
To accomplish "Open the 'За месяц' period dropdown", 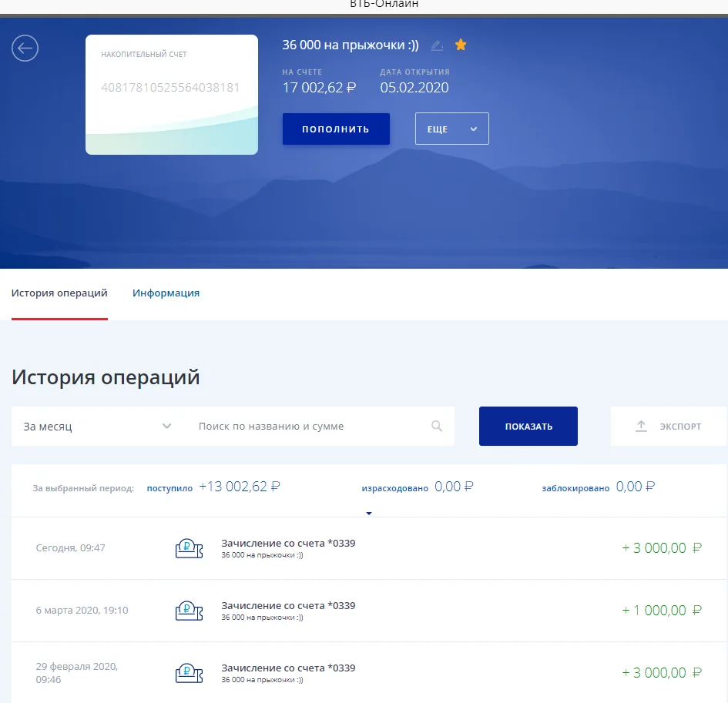I will [x=95, y=425].
